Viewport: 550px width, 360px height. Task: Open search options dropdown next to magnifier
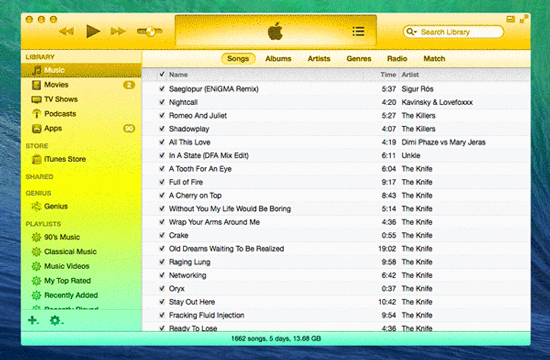(411, 32)
